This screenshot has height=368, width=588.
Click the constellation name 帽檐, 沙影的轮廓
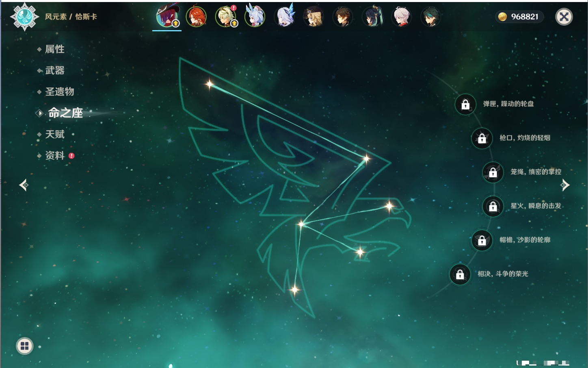[525, 240]
